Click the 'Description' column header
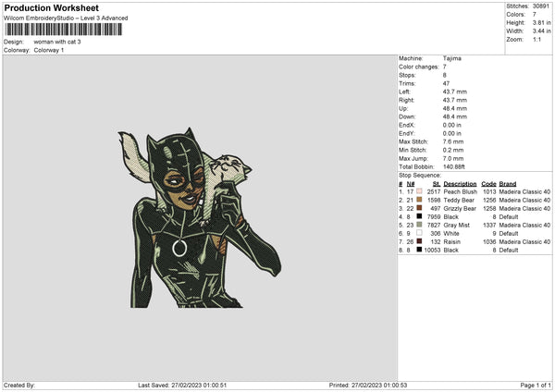Image resolution: width=555 pixels, height=392 pixels. click(x=460, y=184)
